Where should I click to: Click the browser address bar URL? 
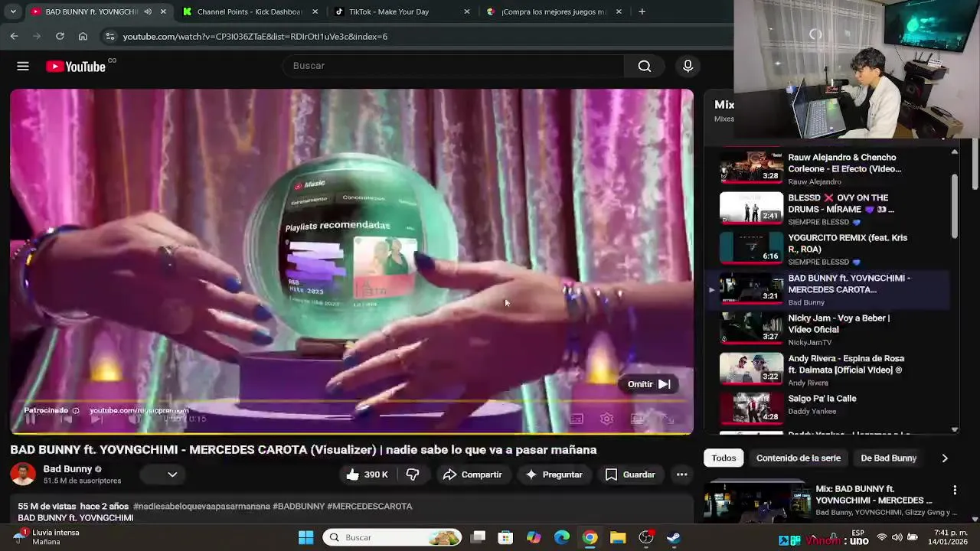[255, 36]
